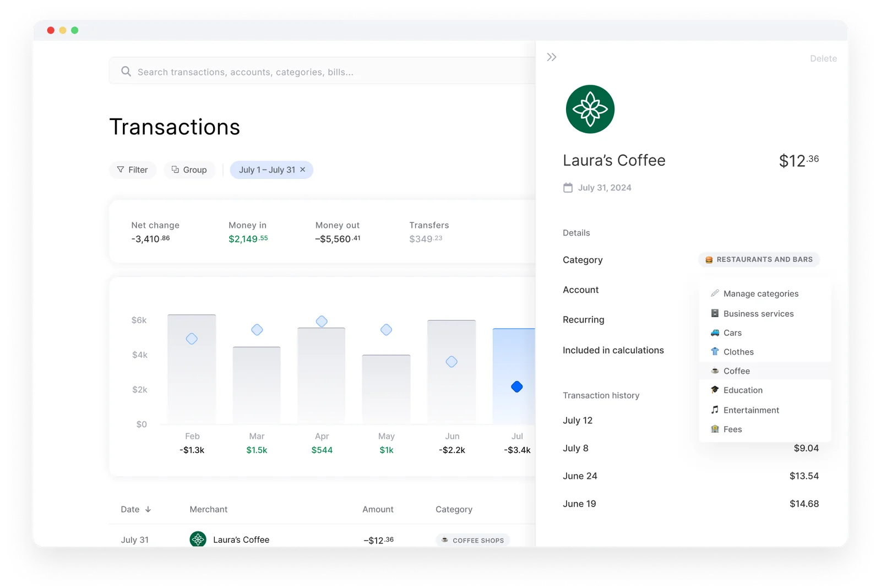Collapse the detail panel with double-chevron icon

pos(552,57)
